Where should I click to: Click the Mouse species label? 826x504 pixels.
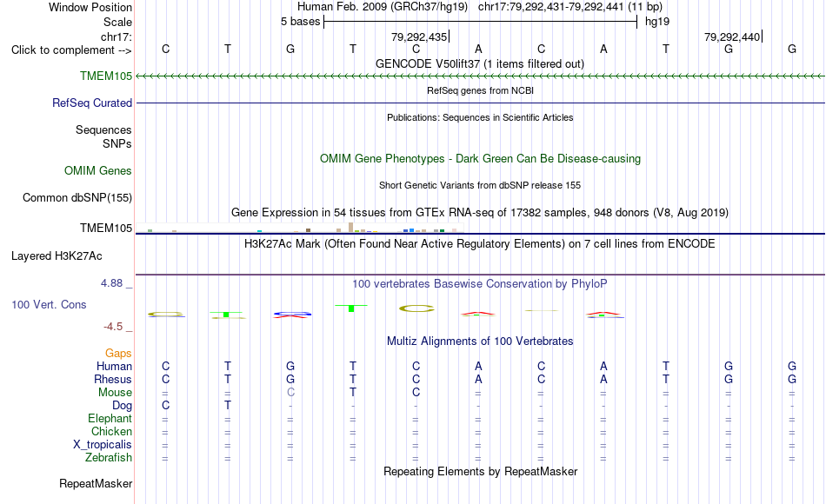click(x=115, y=393)
